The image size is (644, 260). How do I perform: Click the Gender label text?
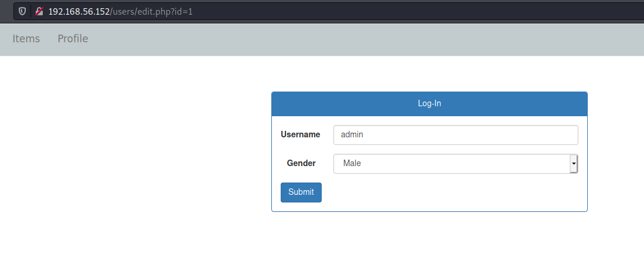pyautogui.click(x=301, y=163)
